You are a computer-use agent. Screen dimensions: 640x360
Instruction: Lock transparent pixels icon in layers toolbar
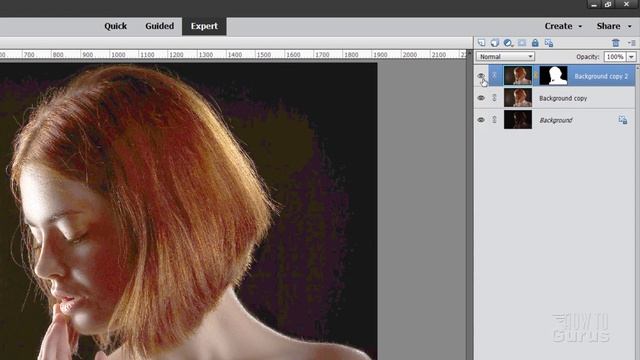click(x=549, y=43)
